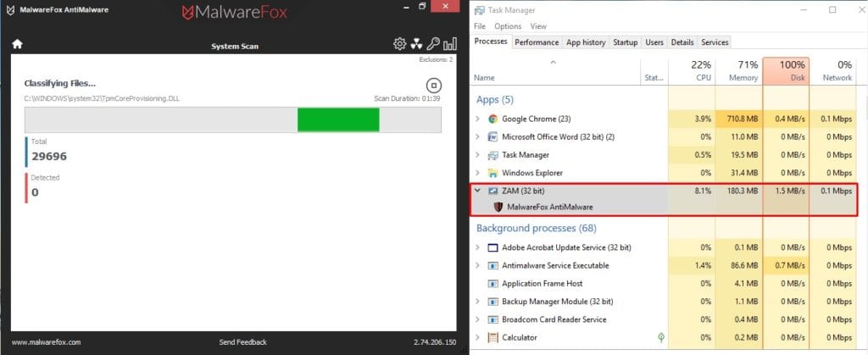The height and width of the screenshot is (355, 868).
Task: Click Windows Explorer process icon
Action: click(x=493, y=173)
